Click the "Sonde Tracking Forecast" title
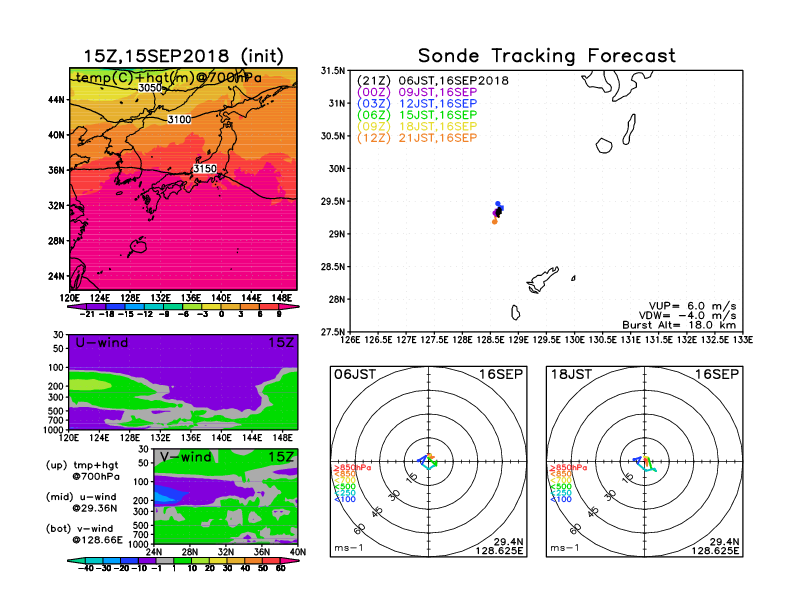This screenshot has height=612, width=792. 547,56
